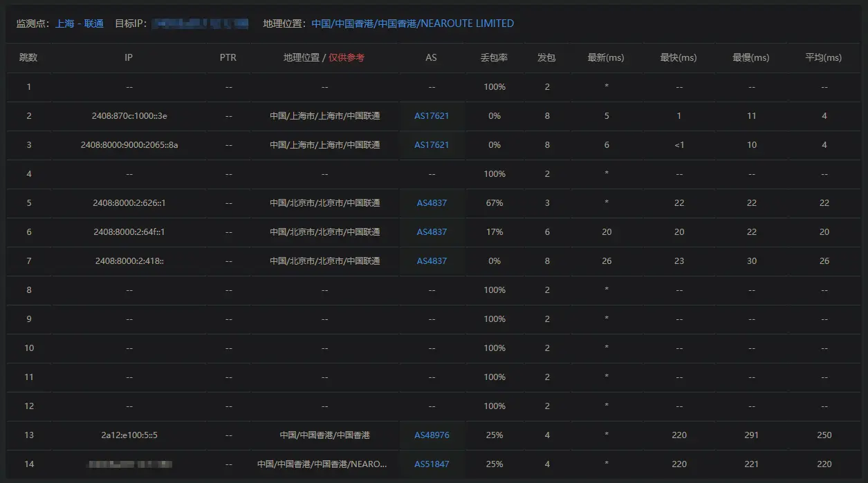Select IP address 2408:870c:1000::3e
This screenshot has height=483, width=868.
[x=129, y=116]
